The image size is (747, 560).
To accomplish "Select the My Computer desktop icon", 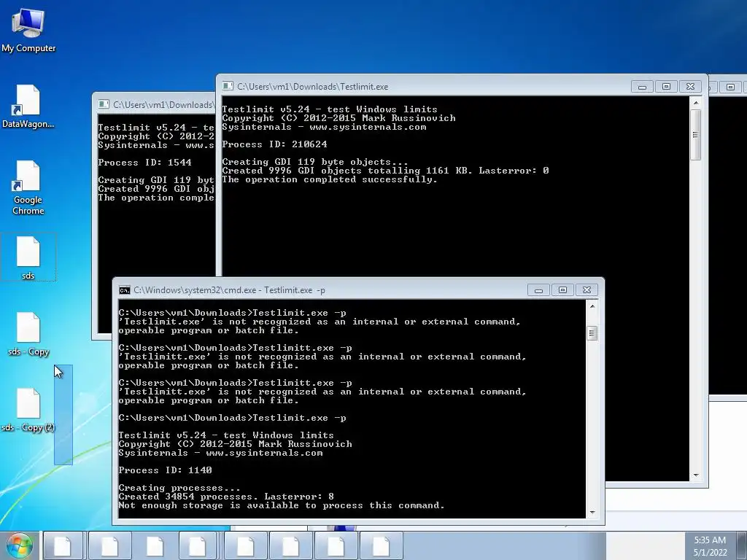I will pyautogui.click(x=28, y=30).
